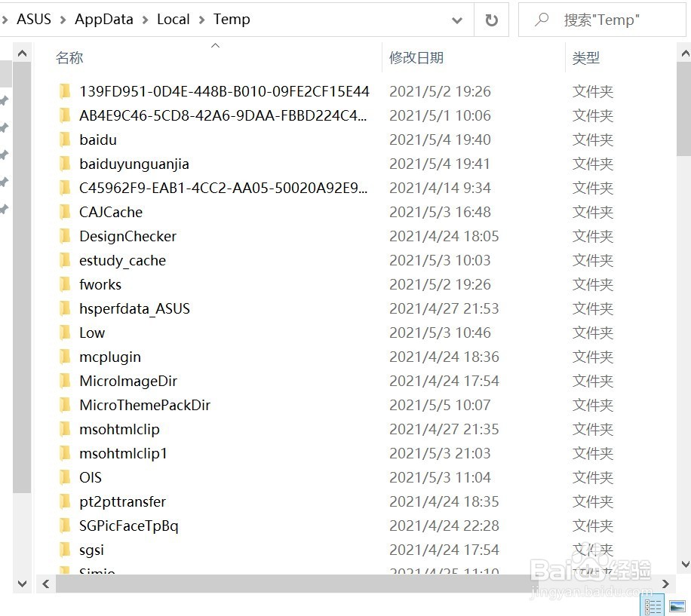Screen dimensions: 691x616
Task: Select the folder icon of OIS
Action: pos(65,477)
